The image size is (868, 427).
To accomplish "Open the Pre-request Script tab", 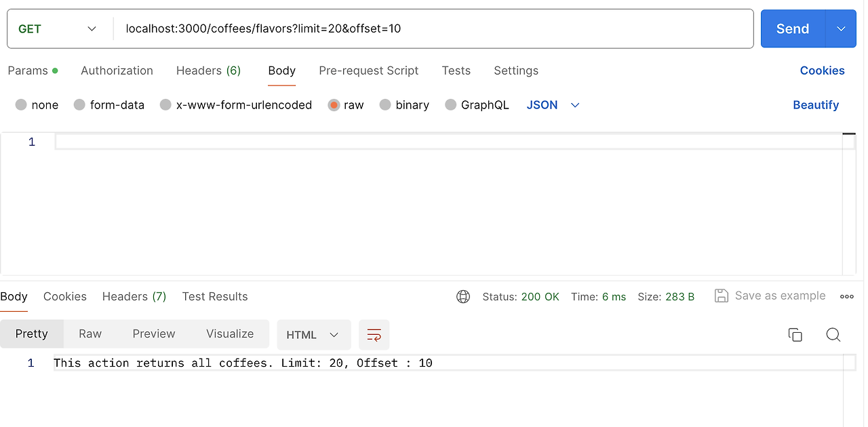I will point(368,70).
